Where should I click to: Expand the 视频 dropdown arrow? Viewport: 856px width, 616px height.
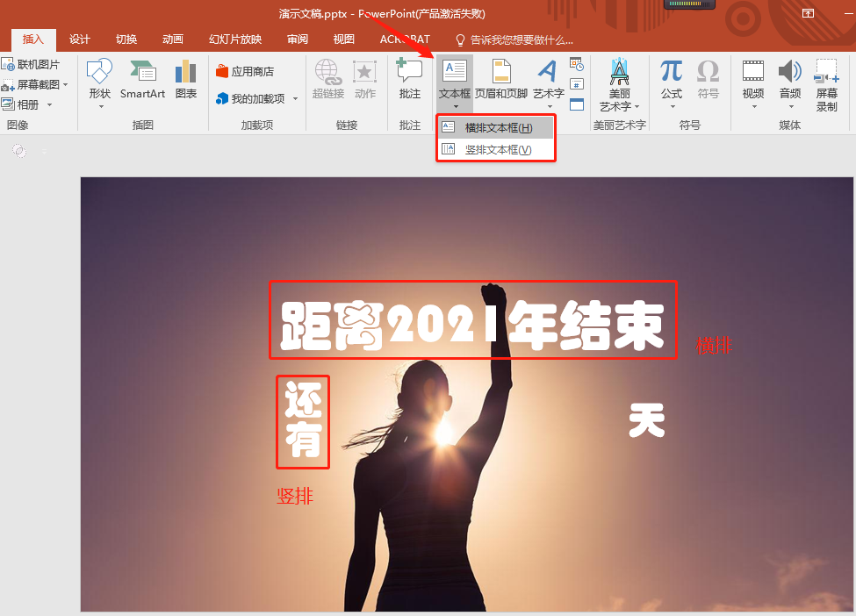[754, 106]
